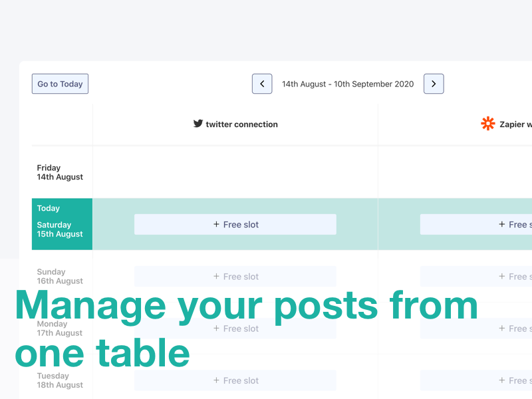The height and width of the screenshot is (399, 532).
Task: Click plus icon in Saturday Zapier slot
Action: [502, 225]
